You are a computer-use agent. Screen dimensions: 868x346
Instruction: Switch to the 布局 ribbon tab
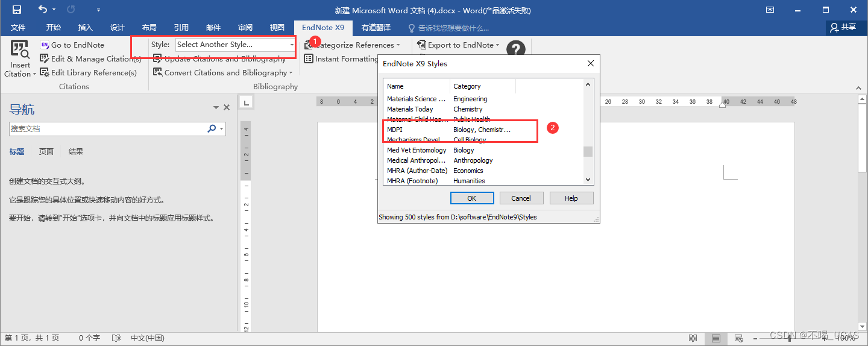pos(149,28)
